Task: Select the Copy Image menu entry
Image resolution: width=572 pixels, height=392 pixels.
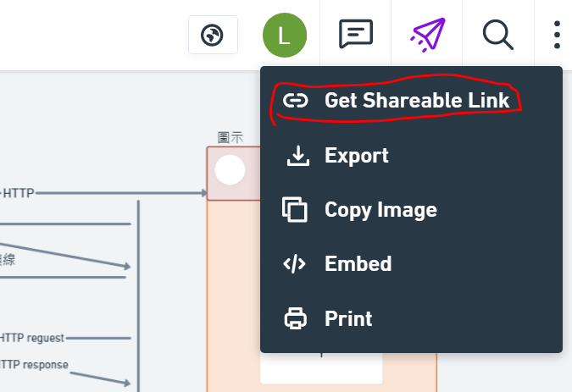Action: click(380, 210)
